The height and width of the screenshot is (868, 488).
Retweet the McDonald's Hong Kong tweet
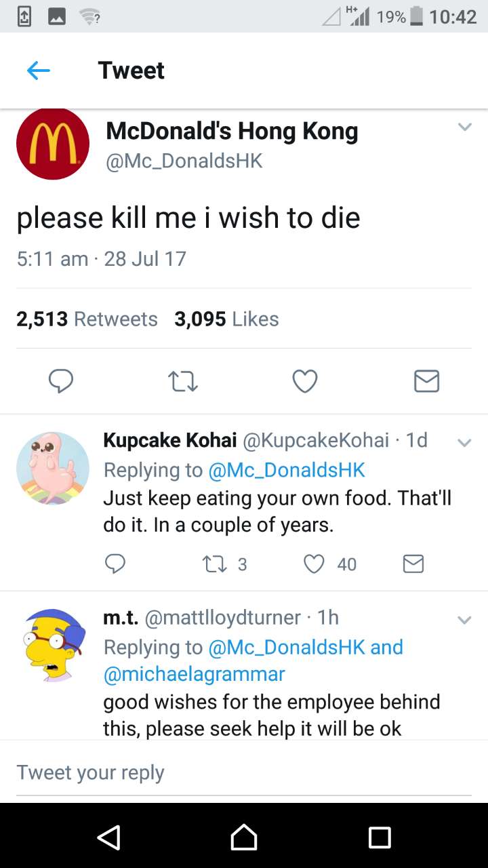tap(183, 381)
